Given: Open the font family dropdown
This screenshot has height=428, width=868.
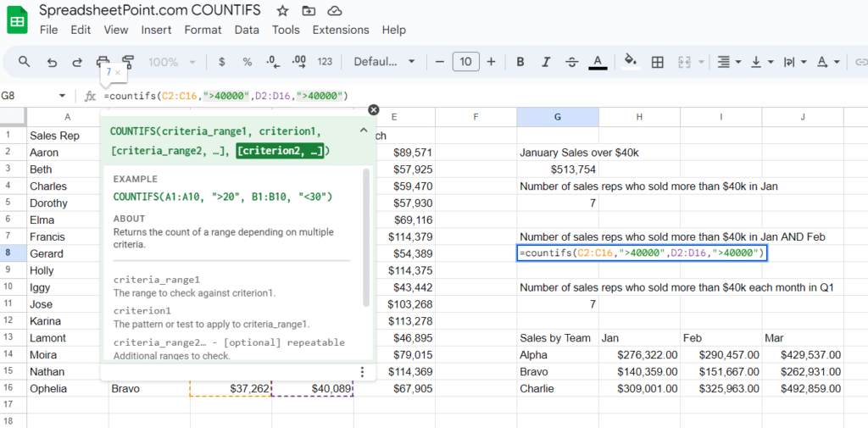Looking at the screenshot, I should tap(384, 62).
